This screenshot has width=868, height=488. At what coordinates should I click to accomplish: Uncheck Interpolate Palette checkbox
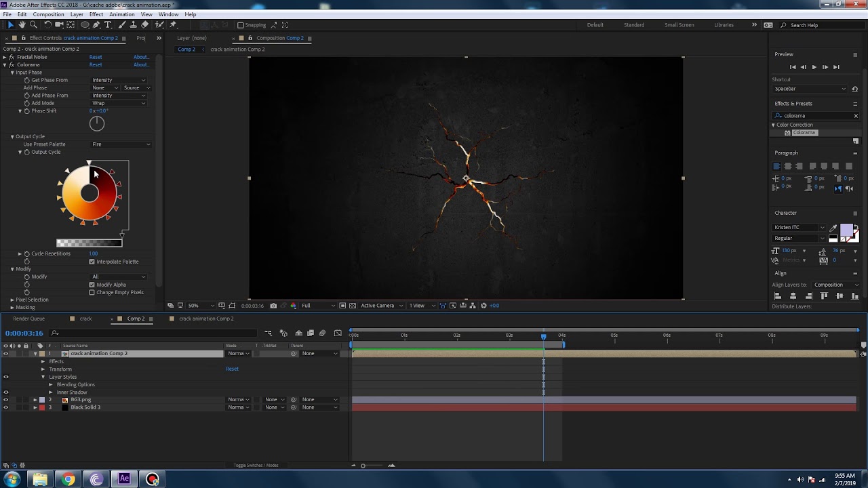coord(92,262)
